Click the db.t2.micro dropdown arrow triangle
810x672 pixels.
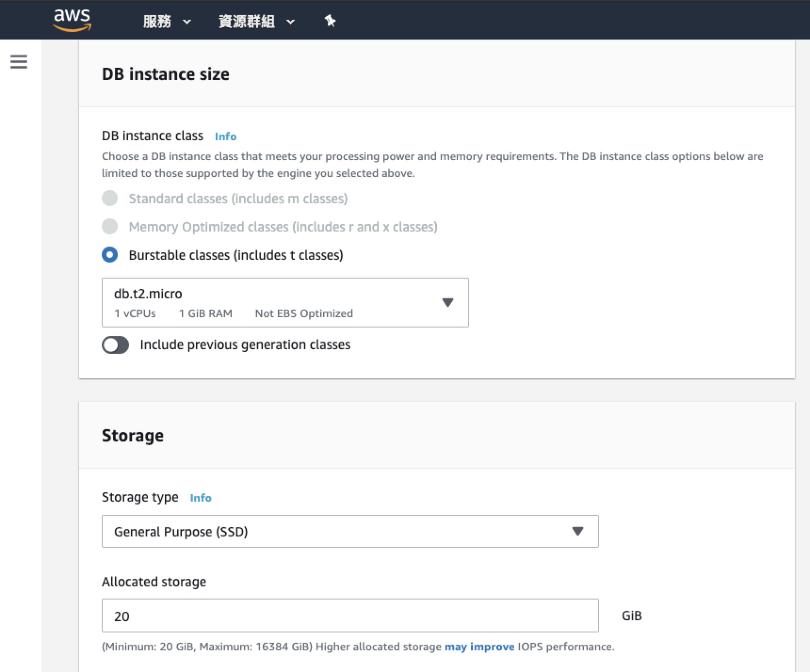[x=447, y=302]
